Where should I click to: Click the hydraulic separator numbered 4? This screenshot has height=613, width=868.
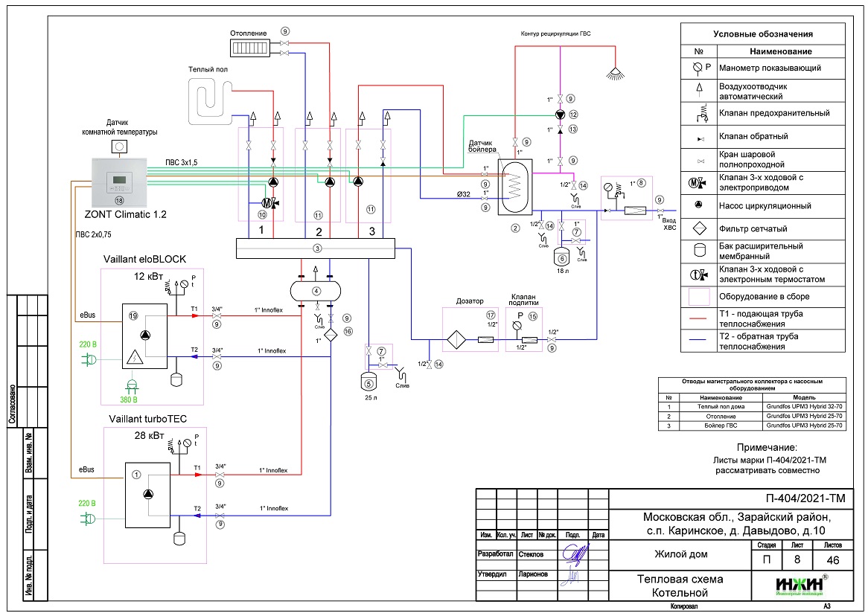(x=316, y=289)
